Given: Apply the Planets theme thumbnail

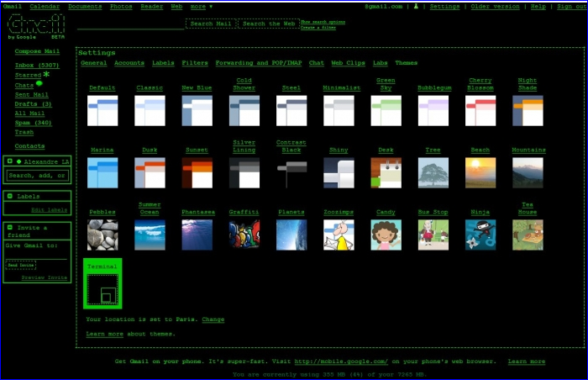Looking at the screenshot, I should 291,235.
